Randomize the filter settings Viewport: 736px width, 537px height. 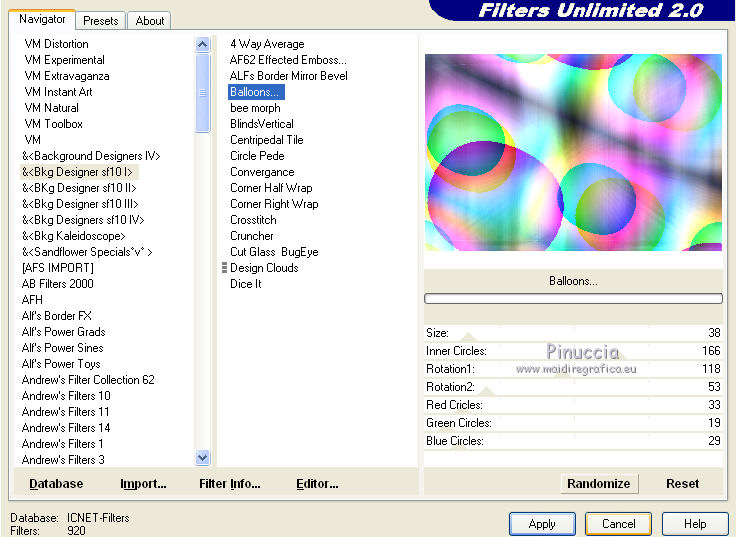point(599,483)
